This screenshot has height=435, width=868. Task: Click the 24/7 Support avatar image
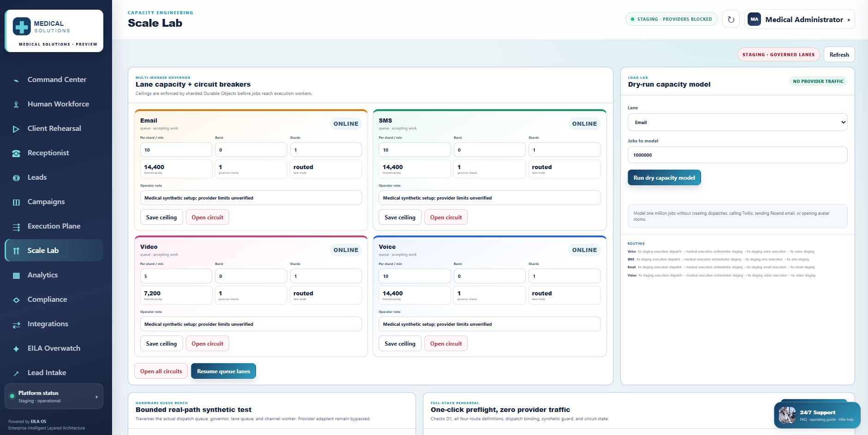787,415
